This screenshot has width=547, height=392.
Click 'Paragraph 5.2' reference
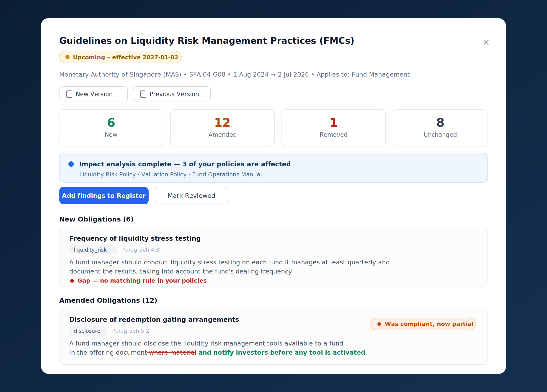point(130,331)
